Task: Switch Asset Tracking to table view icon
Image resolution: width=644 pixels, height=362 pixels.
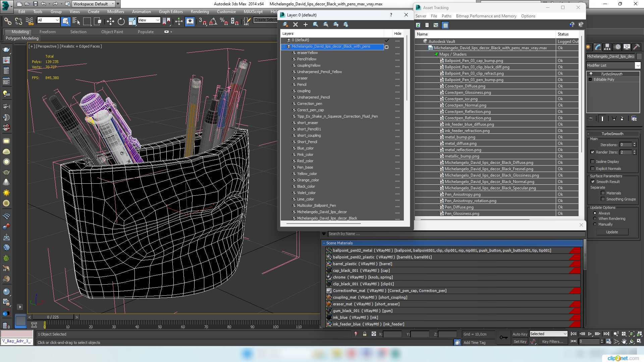Action: coord(445,25)
